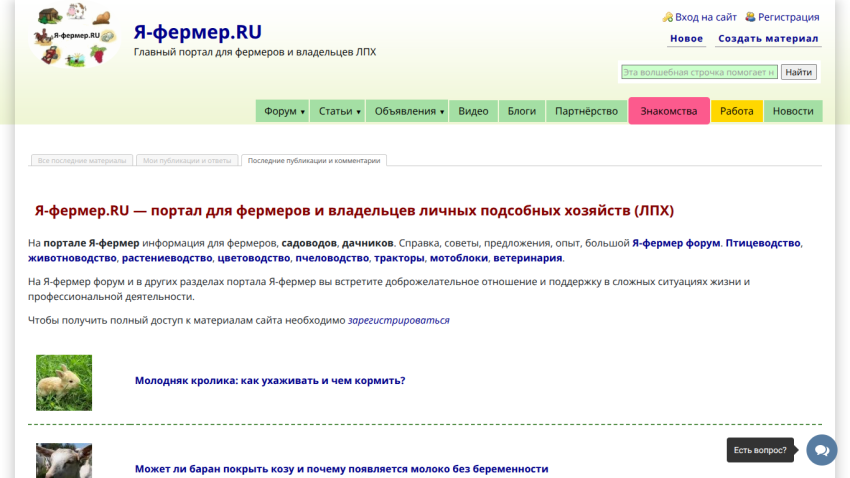Open the goat article thumbnail
850x478 pixels.
tap(64, 461)
